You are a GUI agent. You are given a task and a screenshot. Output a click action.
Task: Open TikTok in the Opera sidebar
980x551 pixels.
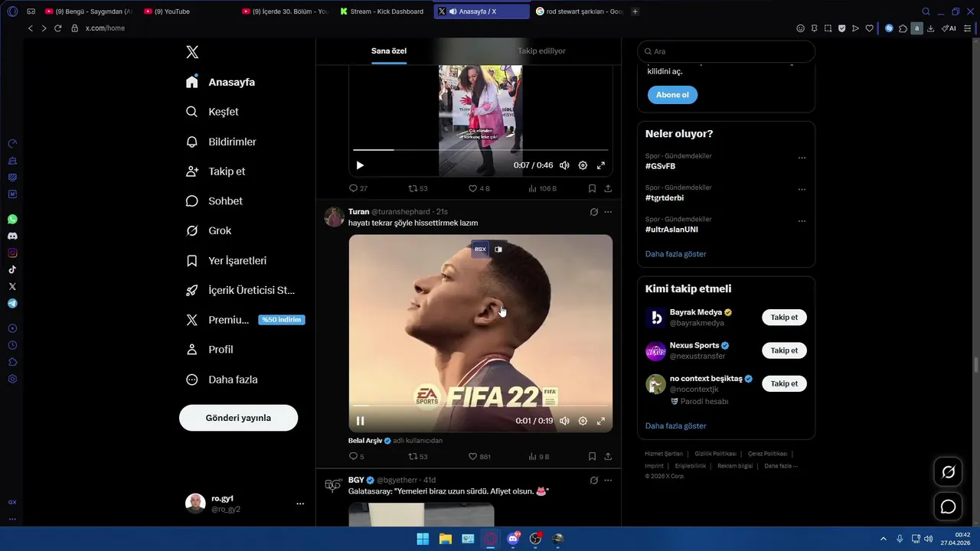(x=12, y=269)
